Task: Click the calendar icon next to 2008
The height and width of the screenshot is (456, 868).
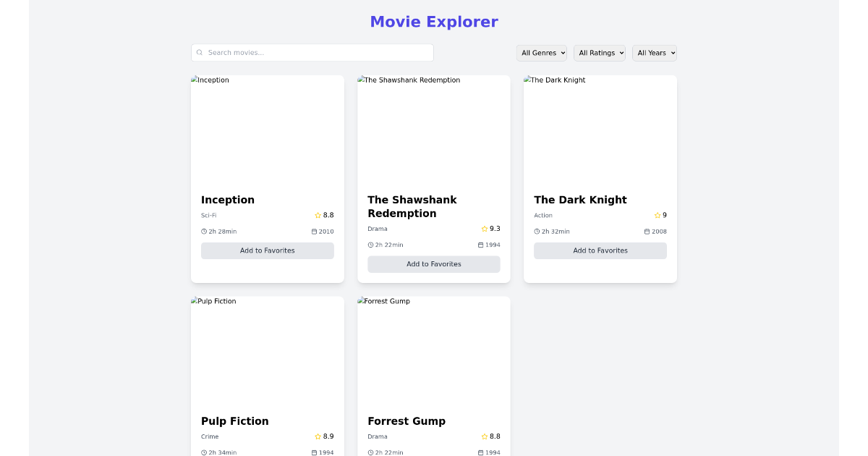Action: 646,231
